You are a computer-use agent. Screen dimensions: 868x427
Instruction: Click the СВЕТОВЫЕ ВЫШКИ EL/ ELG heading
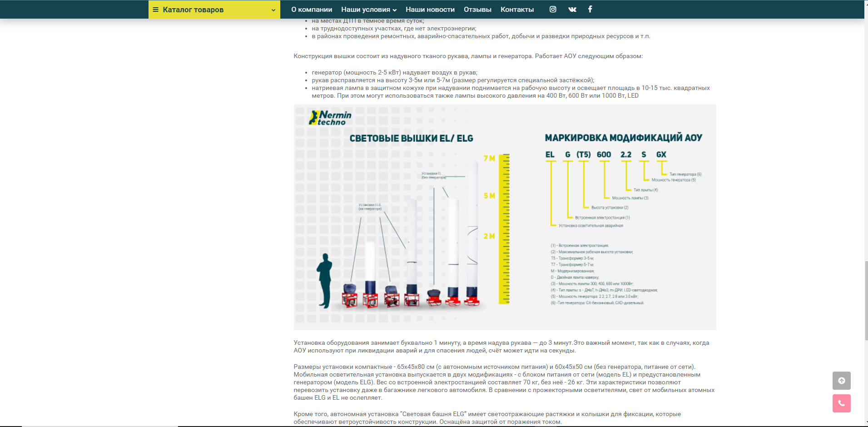(x=411, y=139)
